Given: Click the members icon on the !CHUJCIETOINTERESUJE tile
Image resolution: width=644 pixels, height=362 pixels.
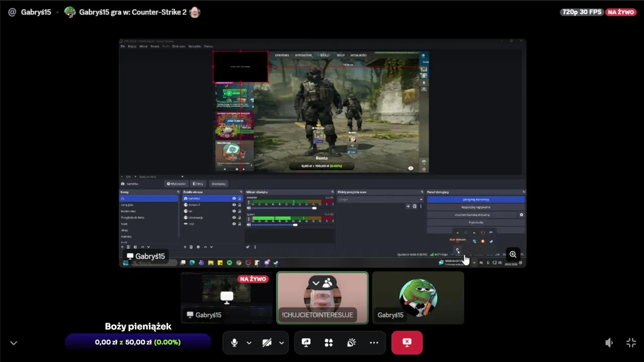Looking at the screenshot, I should point(328,283).
